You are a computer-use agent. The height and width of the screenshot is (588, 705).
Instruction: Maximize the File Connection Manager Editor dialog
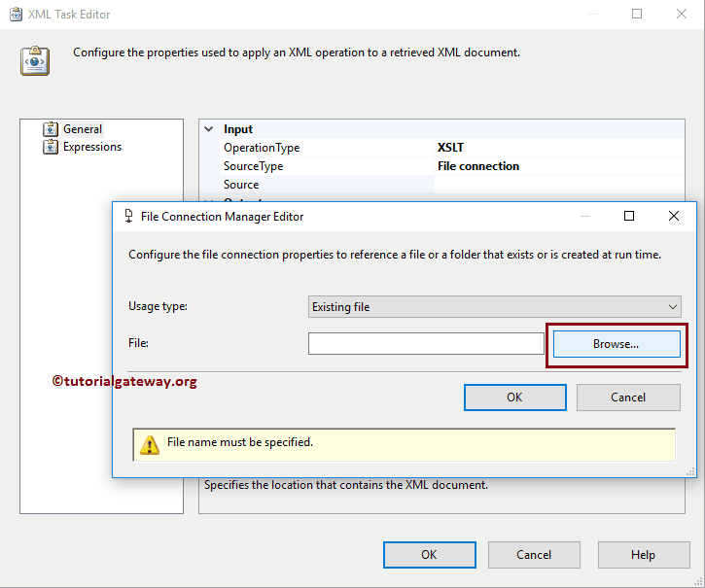point(629,216)
